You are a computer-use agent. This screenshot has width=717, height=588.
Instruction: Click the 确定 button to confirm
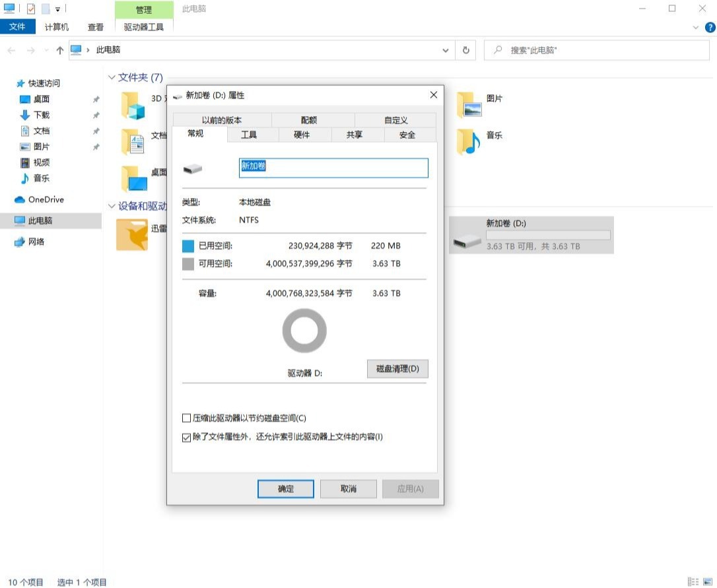285,489
